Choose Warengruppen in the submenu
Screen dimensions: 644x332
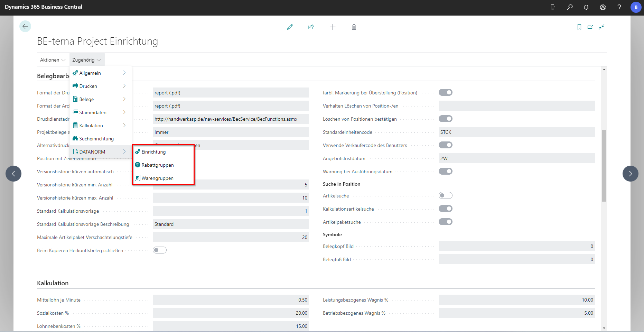pos(158,178)
